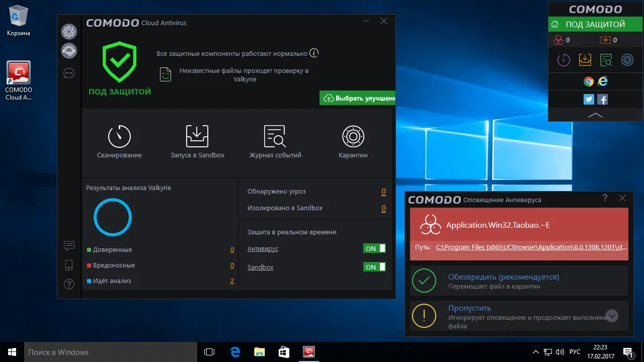
Task: Click the biohazard icon in the alert
Action: pyautogui.click(x=430, y=225)
